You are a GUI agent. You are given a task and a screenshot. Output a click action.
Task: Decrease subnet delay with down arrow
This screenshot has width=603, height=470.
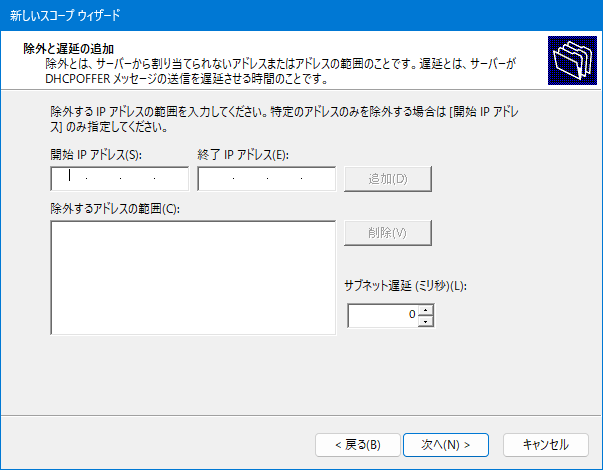click(425, 321)
